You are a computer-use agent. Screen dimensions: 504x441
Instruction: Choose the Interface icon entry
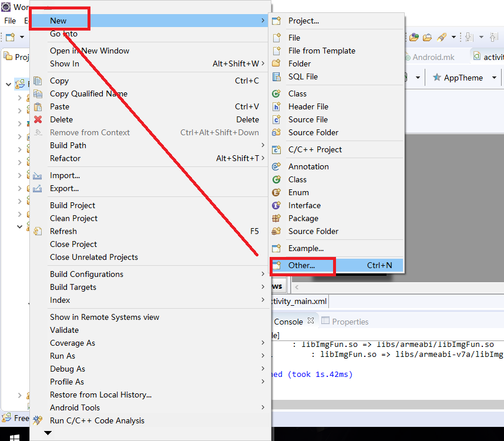point(337,205)
